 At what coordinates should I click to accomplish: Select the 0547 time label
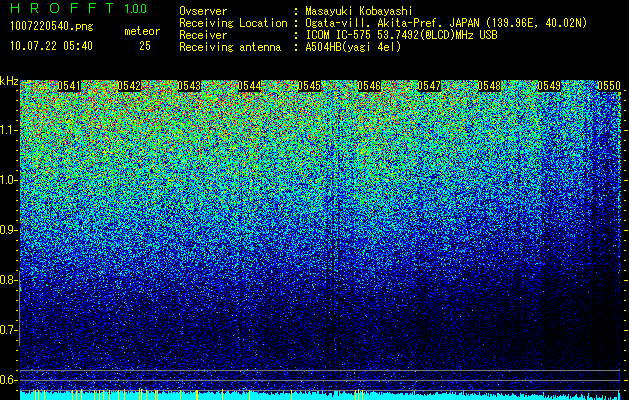429,86
